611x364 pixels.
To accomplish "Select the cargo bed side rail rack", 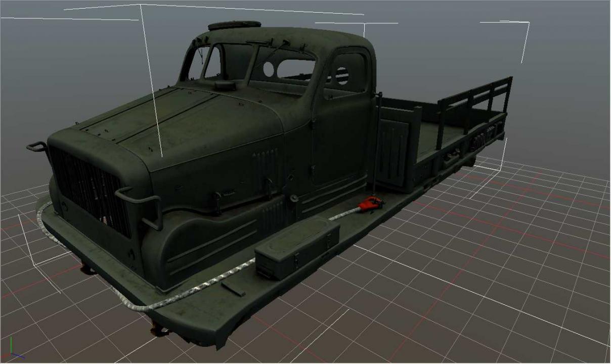I will [475, 104].
